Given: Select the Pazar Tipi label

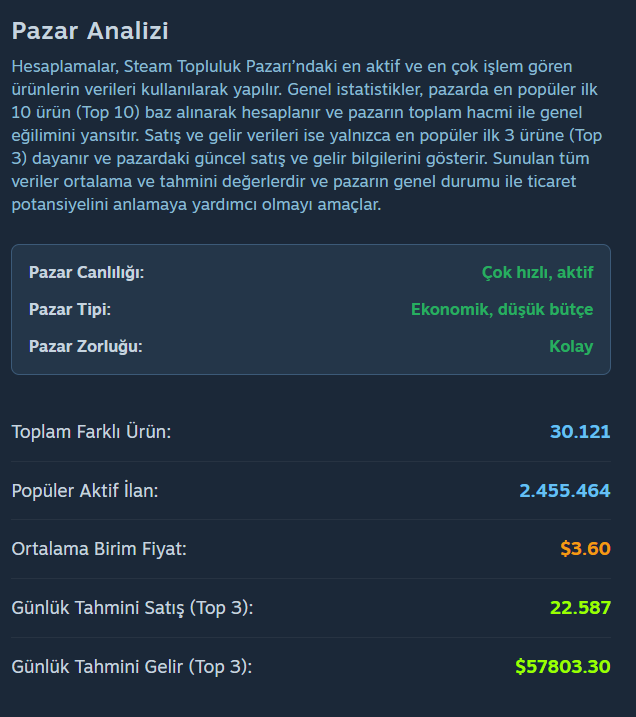Looking at the screenshot, I should 70,309.
